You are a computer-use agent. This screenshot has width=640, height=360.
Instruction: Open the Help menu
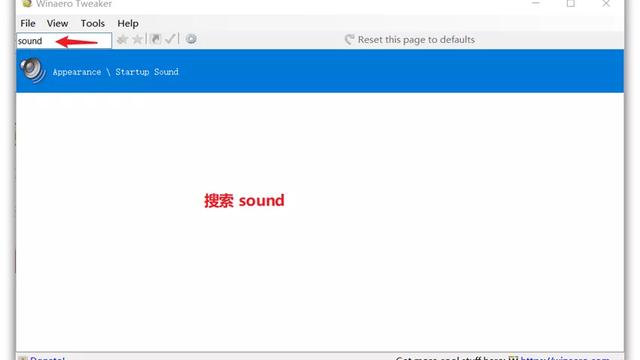click(x=128, y=24)
